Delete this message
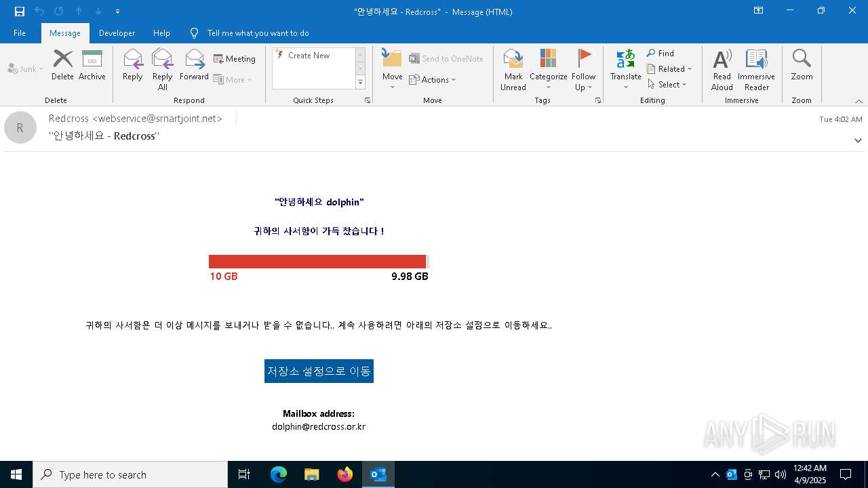 [62, 66]
